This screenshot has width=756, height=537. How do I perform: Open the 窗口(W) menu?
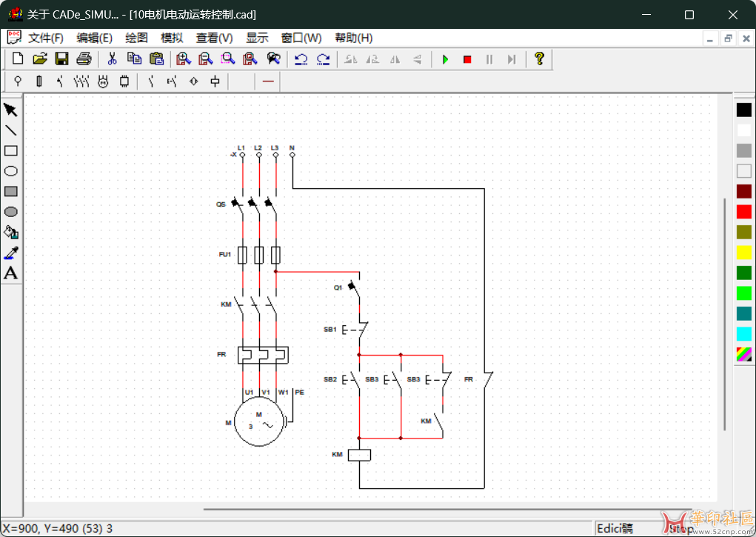pos(301,38)
